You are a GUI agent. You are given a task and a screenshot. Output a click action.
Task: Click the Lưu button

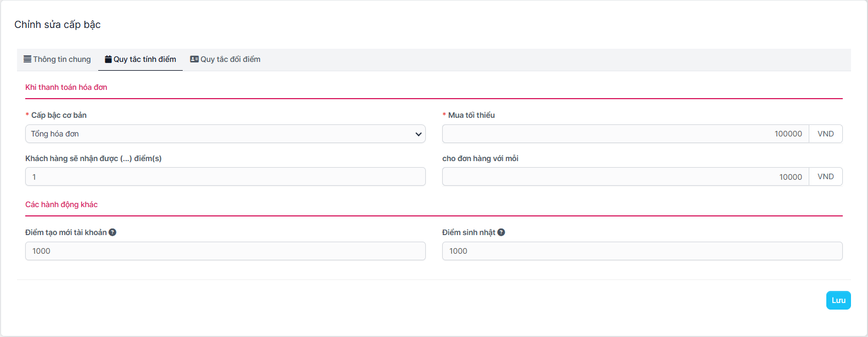coord(838,300)
